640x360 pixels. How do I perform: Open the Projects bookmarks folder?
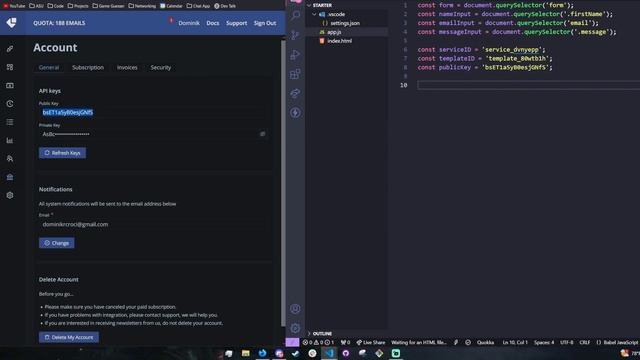78,6
